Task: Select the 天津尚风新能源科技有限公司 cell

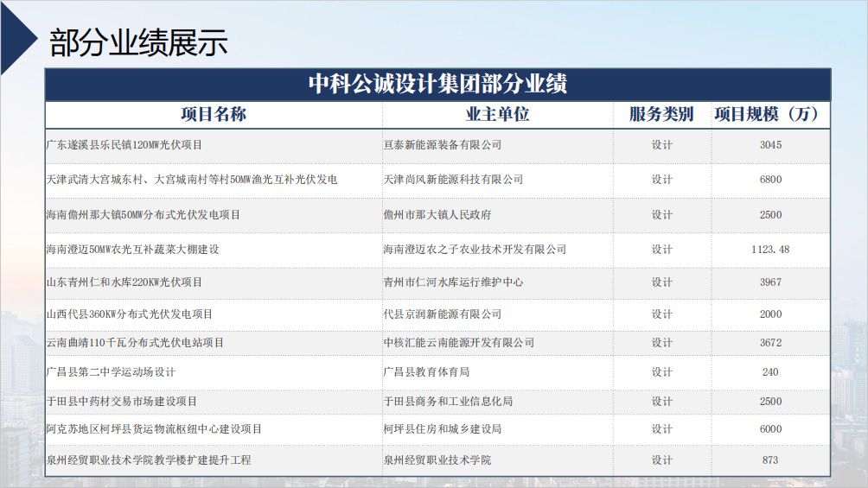Action: click(453, 180)
